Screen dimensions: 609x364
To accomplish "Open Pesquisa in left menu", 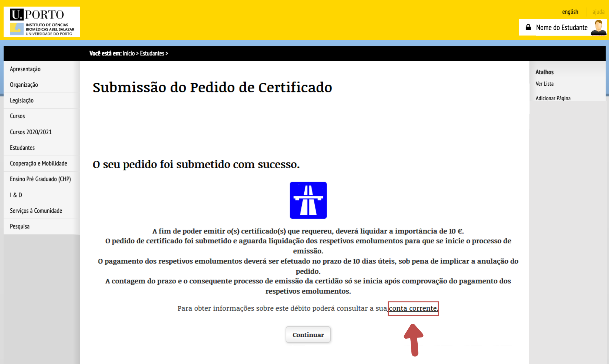I will click(19, 226).
